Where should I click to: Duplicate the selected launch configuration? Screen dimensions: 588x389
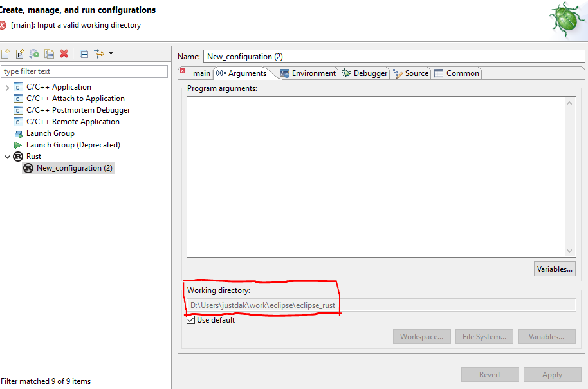pos(49,53)
